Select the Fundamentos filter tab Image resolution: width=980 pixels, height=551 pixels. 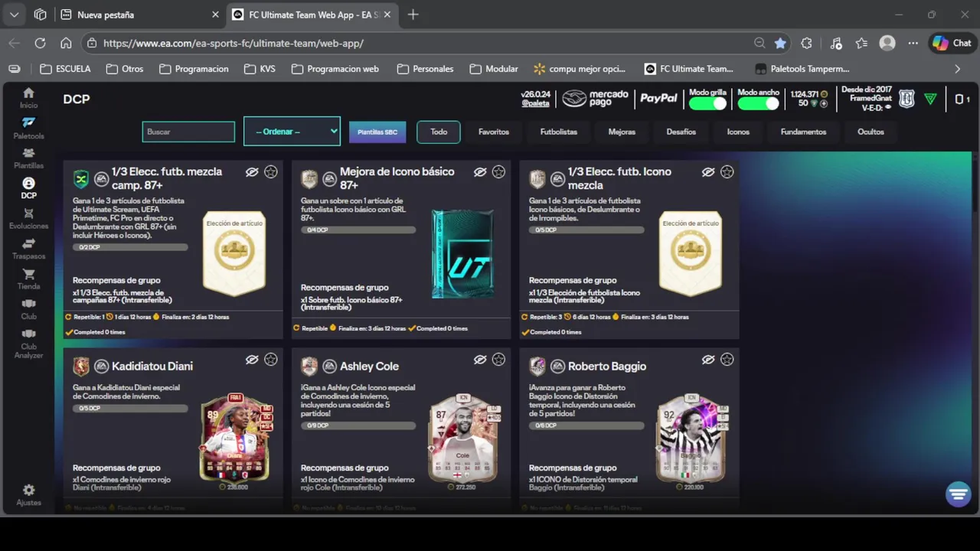pyautogui.click(x=803, y=132)
